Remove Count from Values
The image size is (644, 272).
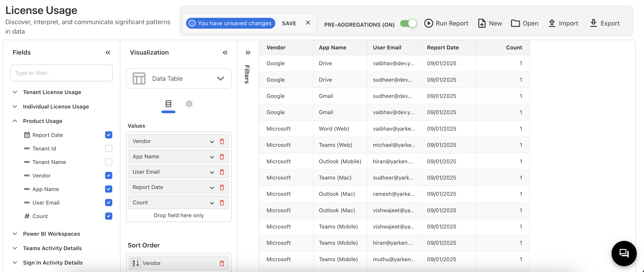coord(222,203)
